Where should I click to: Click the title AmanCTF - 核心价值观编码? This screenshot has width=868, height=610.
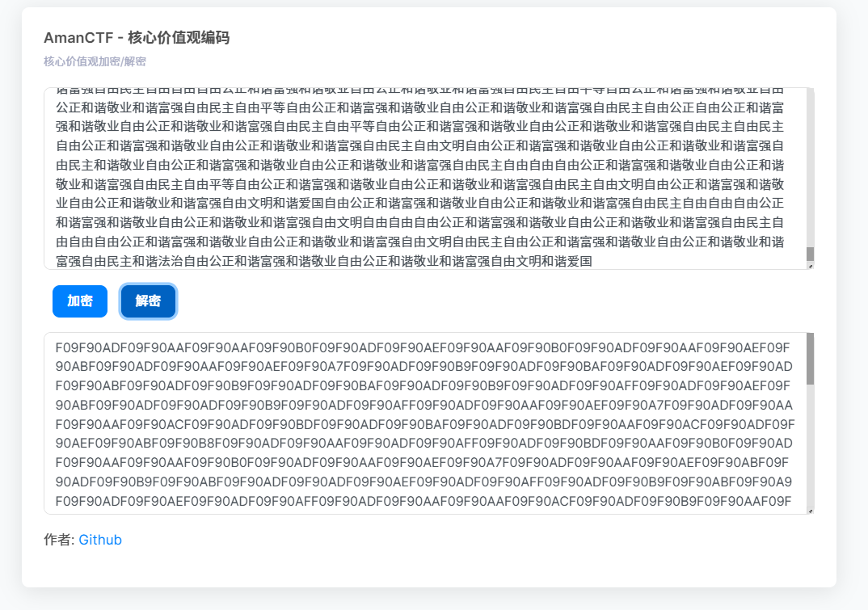pyautogui.click(x=137, y=38)
